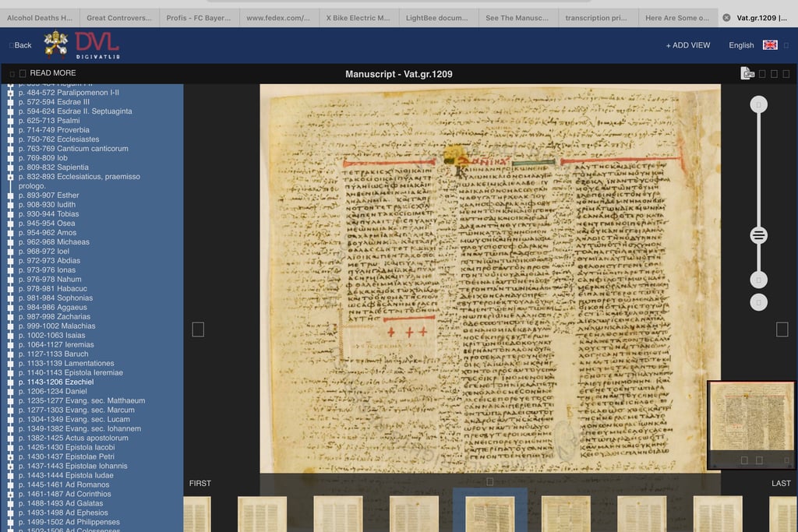Open p. 1235-1277 Evang. sec. Matthaeum
798x532 pixels.
[x=81, y=401]
